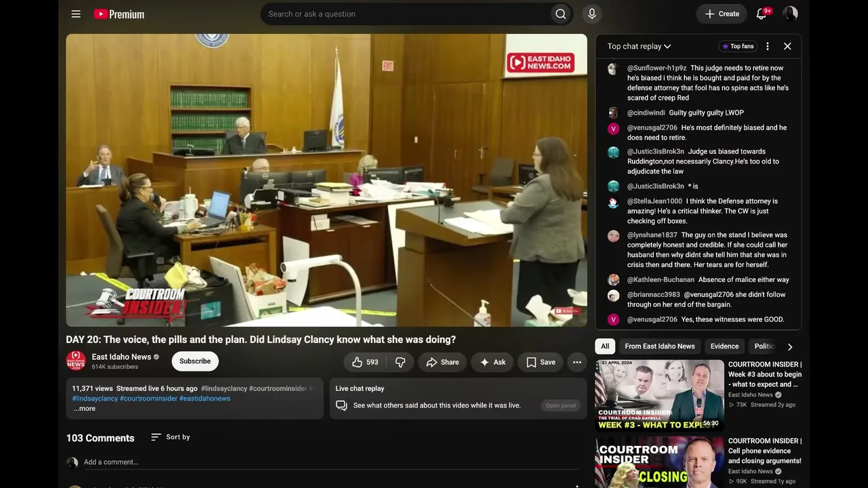
Task: Start voice search with microphone
Action: [x=592, y=14]
